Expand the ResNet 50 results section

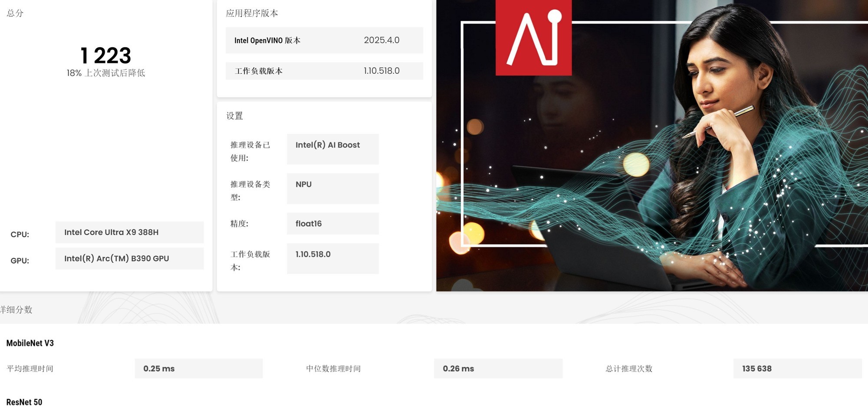click(24, 402)
